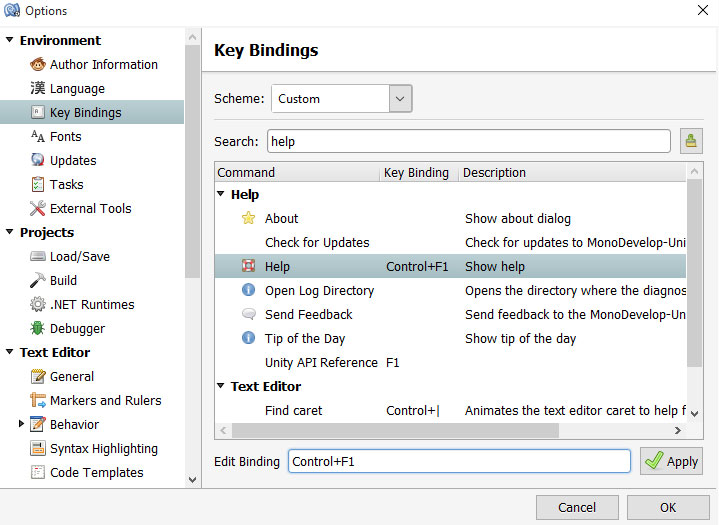Viewport: 719px width, 525px height.
Task: Click the command list horizontal scrollbar
Action: (x=395, y=430)
